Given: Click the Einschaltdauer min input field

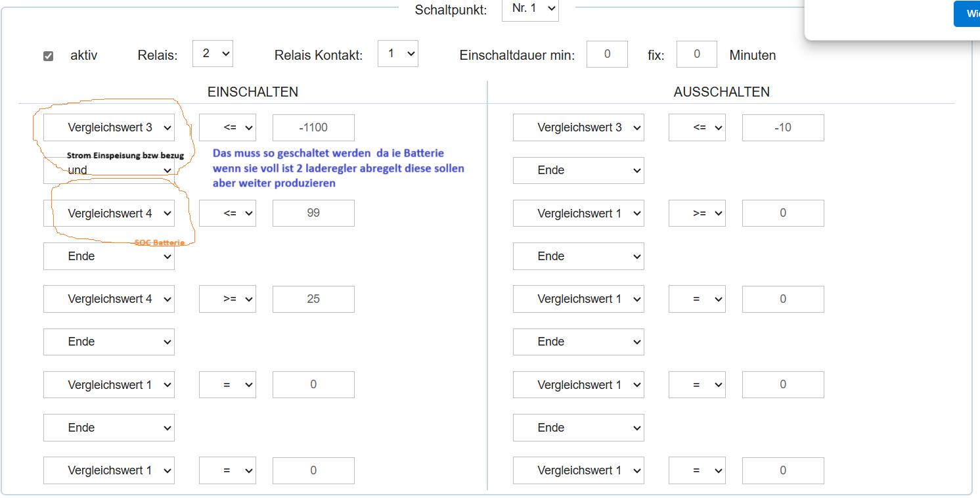Looking at the screenshot, I should 606,54.
